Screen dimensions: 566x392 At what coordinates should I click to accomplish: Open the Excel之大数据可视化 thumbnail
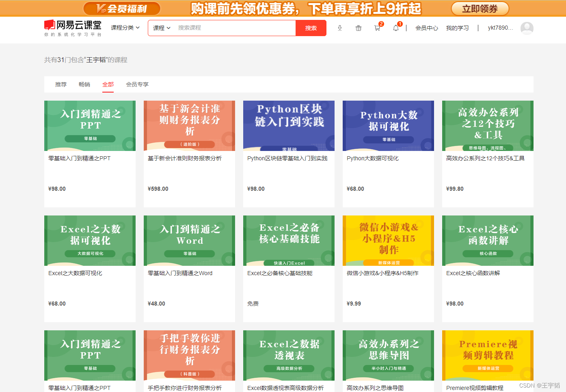pos(90,241)
